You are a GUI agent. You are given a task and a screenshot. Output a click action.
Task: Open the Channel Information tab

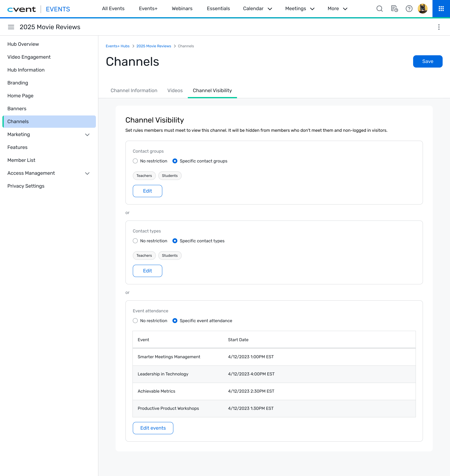pos(134,91)
